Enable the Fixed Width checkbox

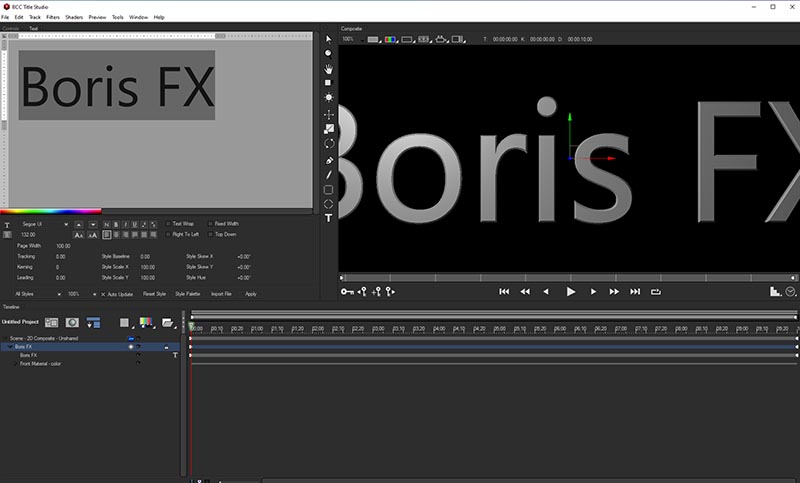pos(210,224)
